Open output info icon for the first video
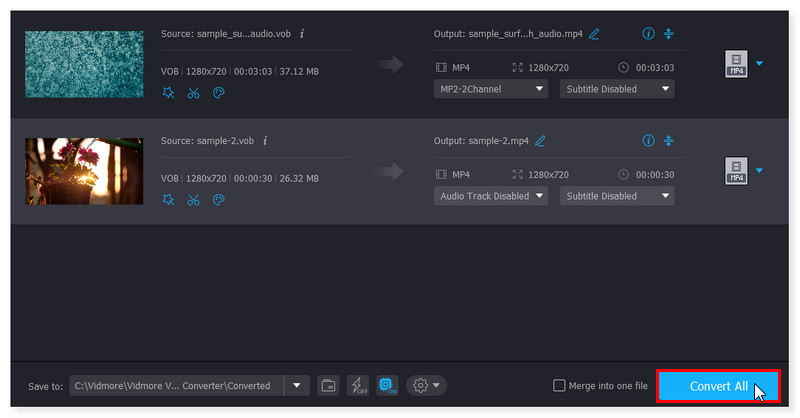Screen dimensions: 800x418 point(648,34)
